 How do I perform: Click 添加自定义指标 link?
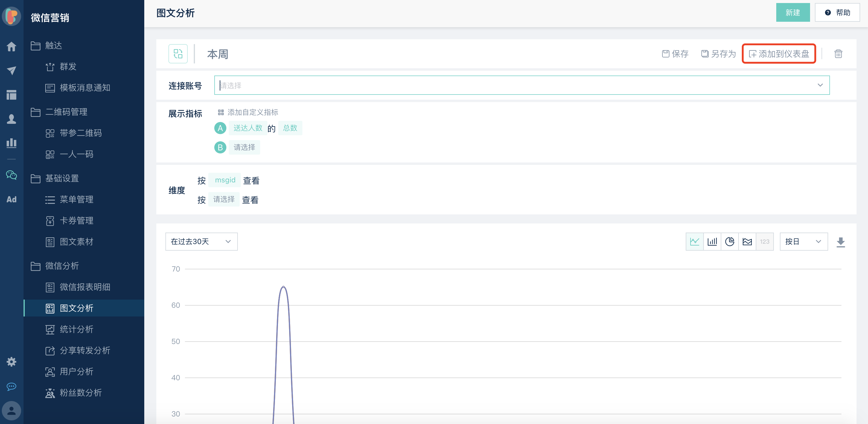pyautogui.click(x=253, y=112)
